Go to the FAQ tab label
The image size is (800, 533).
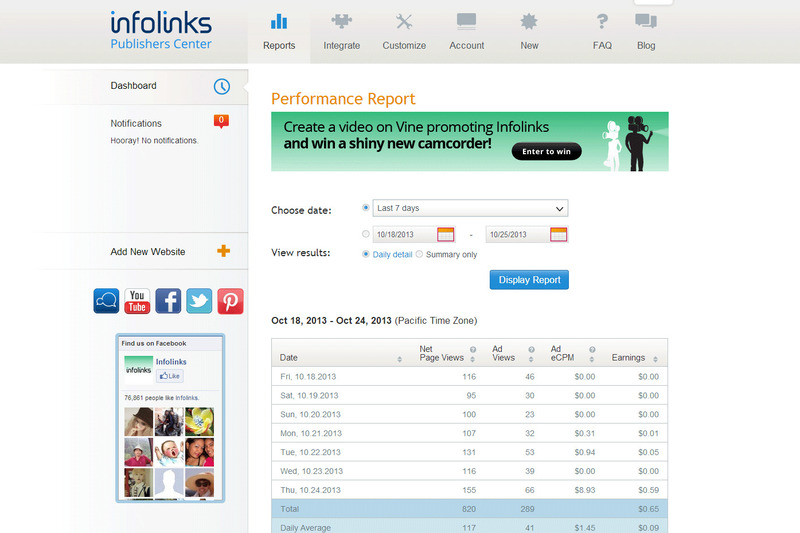click(x=602, y=45)
